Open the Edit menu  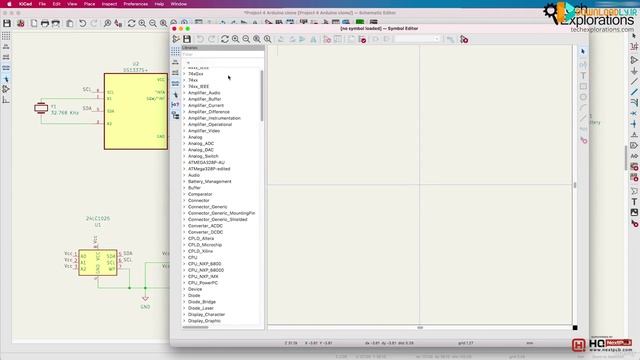(56, 4)
